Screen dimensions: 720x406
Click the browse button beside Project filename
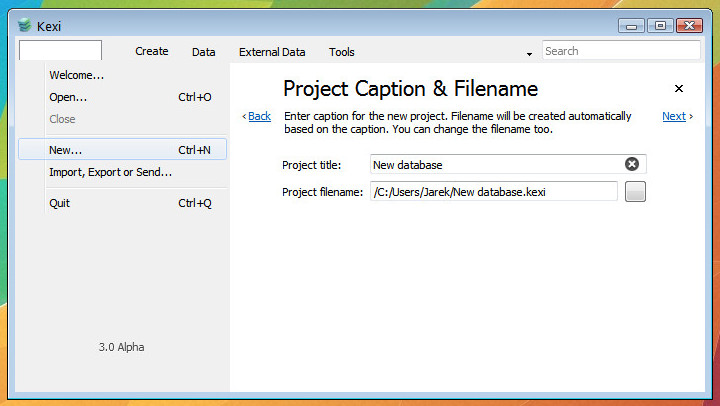point(635,192)
